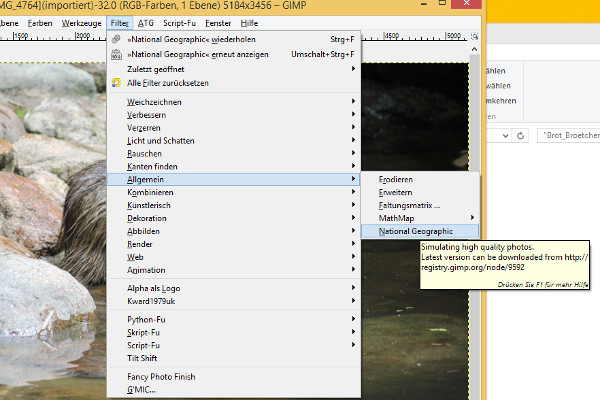This screenshot has height=400, width=600.
Task: Choose the Erodieren filter
Action: [396, 179]
